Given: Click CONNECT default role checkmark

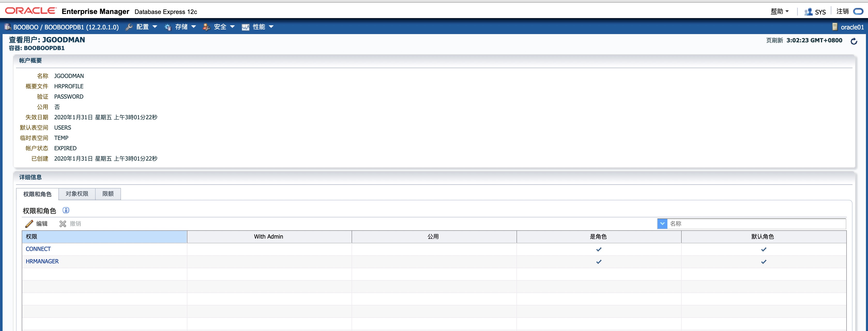Looking at the screenshot, I should (x=764, y=249).
